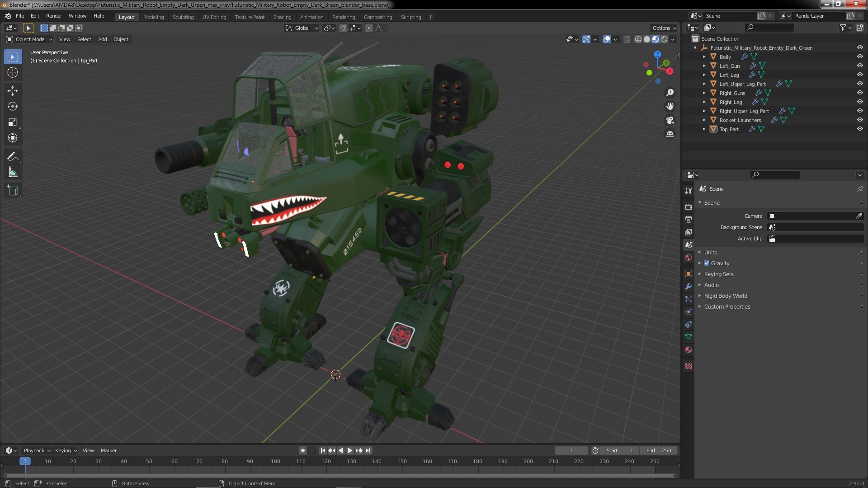Open the viewport Add menu

click(x=103, y=39)
